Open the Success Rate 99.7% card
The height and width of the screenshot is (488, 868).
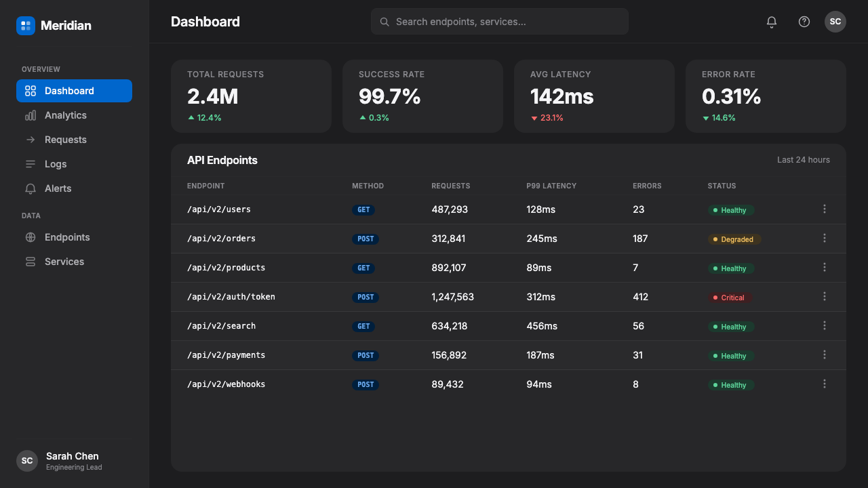[x=422, y=96]
